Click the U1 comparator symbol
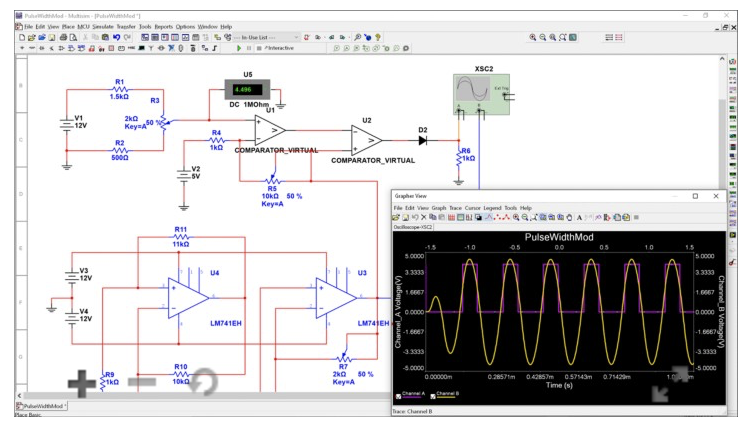The width and height of the screenshot is (750, 428). (270, 130)
